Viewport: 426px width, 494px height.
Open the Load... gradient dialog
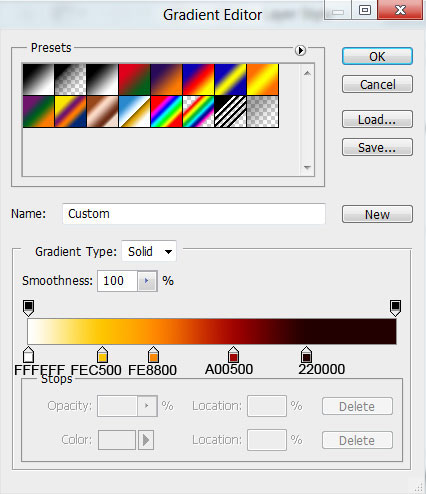tap(377, 119)
